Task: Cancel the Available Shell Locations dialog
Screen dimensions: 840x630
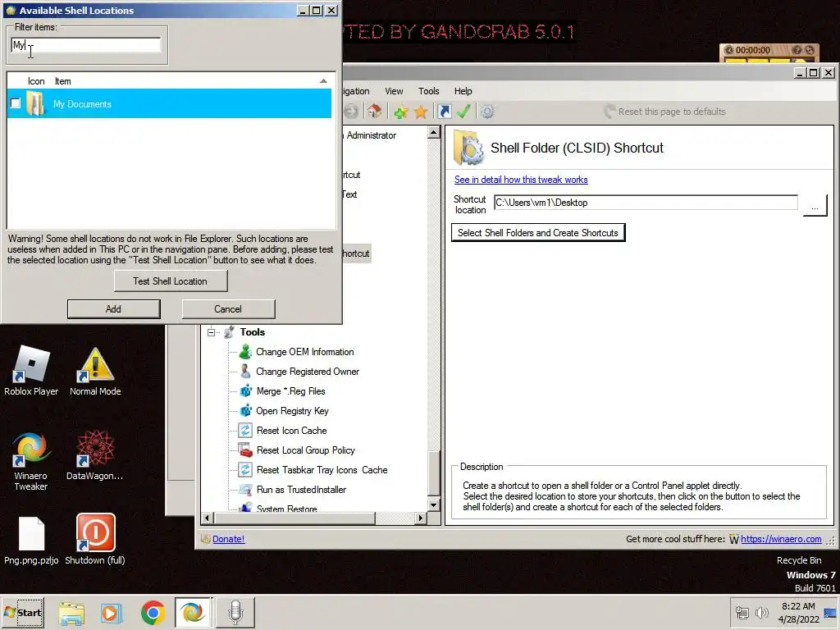Action: (x=228, y=309)
